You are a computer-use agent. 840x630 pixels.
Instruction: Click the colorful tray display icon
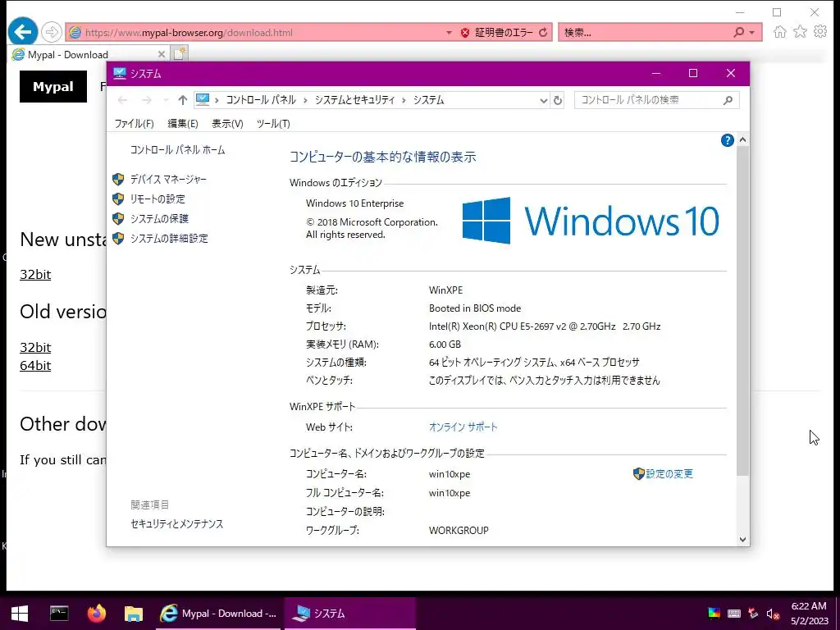pyautogui.click(x=714, y=614)
